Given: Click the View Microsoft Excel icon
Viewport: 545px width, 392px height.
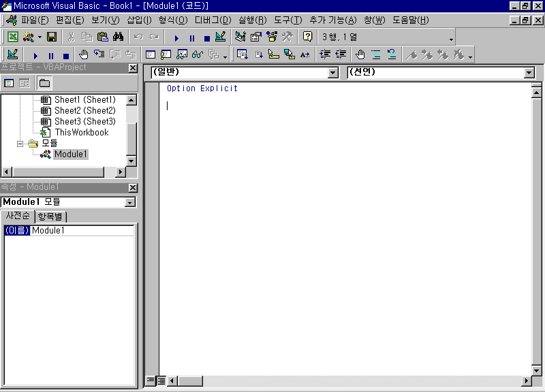Looking at the screenshot, I should (x=13, y=37).
